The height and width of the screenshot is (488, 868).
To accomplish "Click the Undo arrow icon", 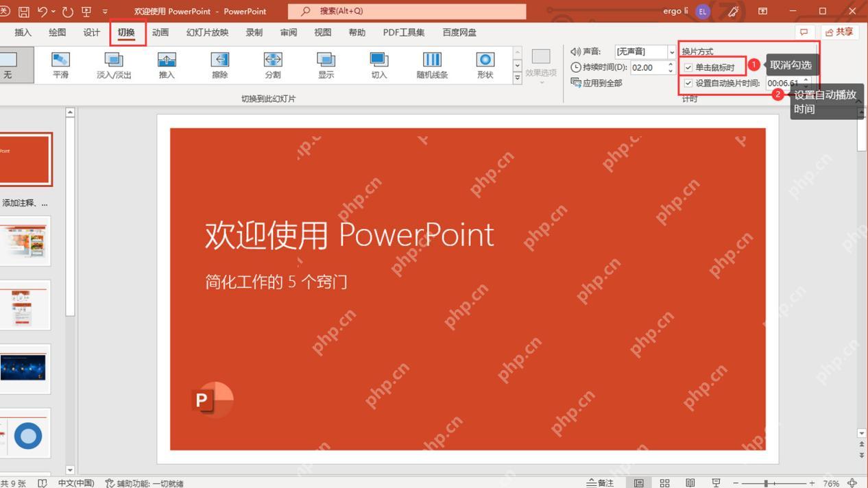I will 43,12.
